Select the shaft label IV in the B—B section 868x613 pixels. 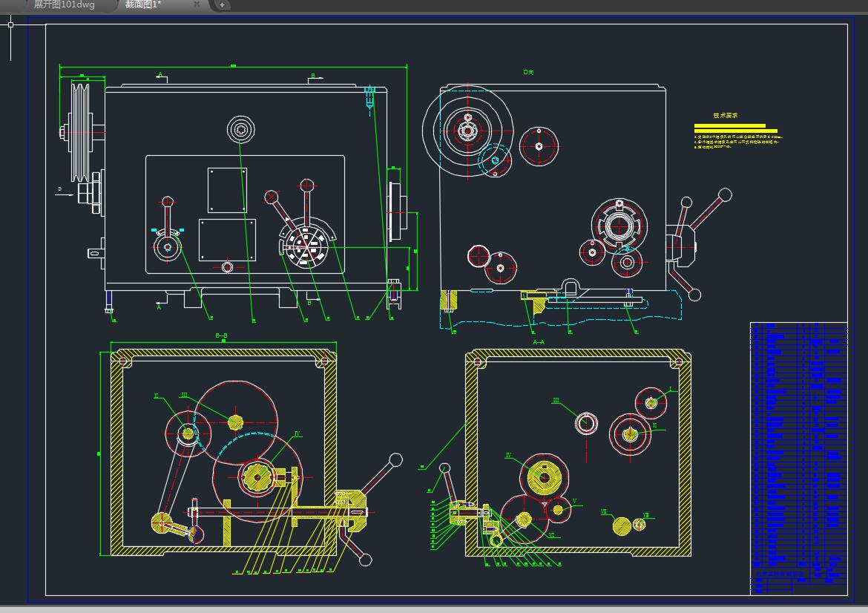297,433
